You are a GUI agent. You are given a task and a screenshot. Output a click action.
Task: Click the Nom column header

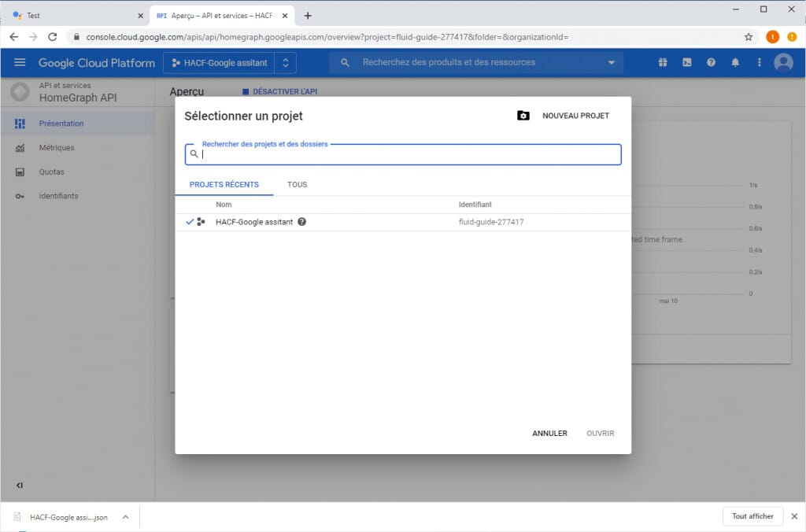pyautogui.click(x=224, y=205)
